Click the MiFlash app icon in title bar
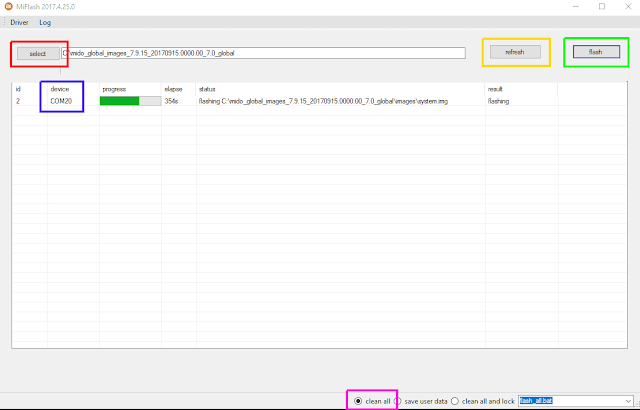 pyautogui.click(x=8, y=7)
